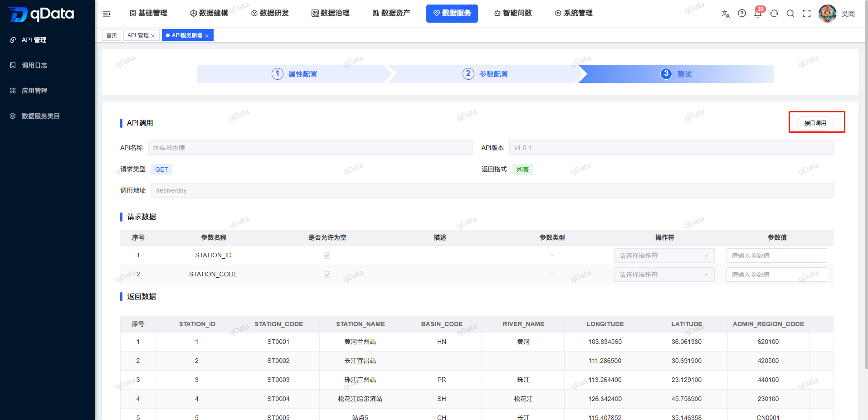Click region code 440100
868x420 pixels.
(768, 380)
